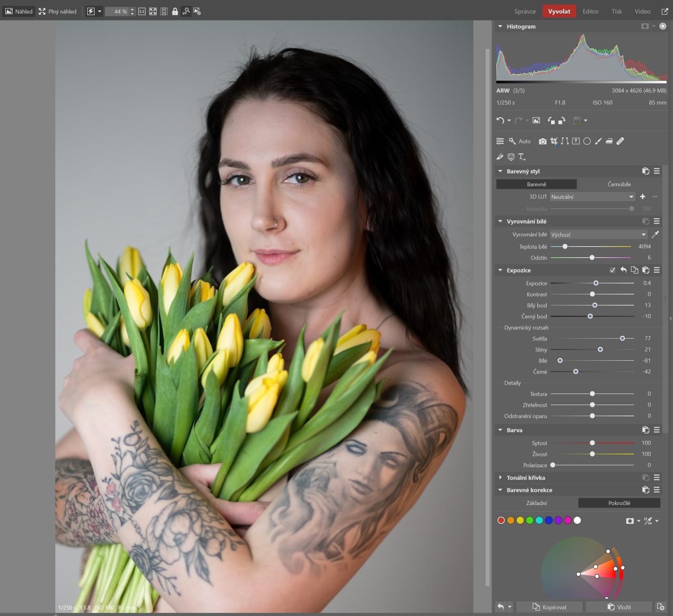Collapse the Barevný styl section
This screenshot has height=616, width=673.
(x=500, y=171)
